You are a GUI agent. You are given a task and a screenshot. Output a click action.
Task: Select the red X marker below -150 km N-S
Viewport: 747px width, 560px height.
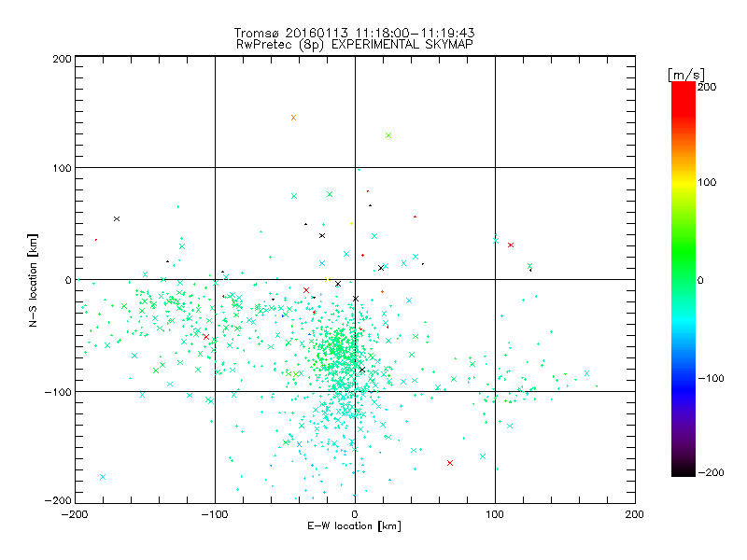pos(450,463)
